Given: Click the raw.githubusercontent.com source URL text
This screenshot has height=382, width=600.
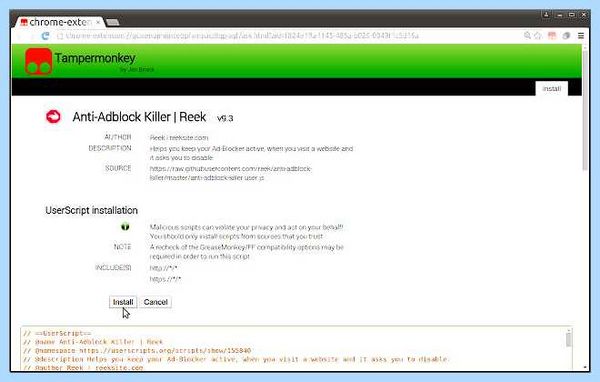Looking at the screenshot, I should [231, 173].
